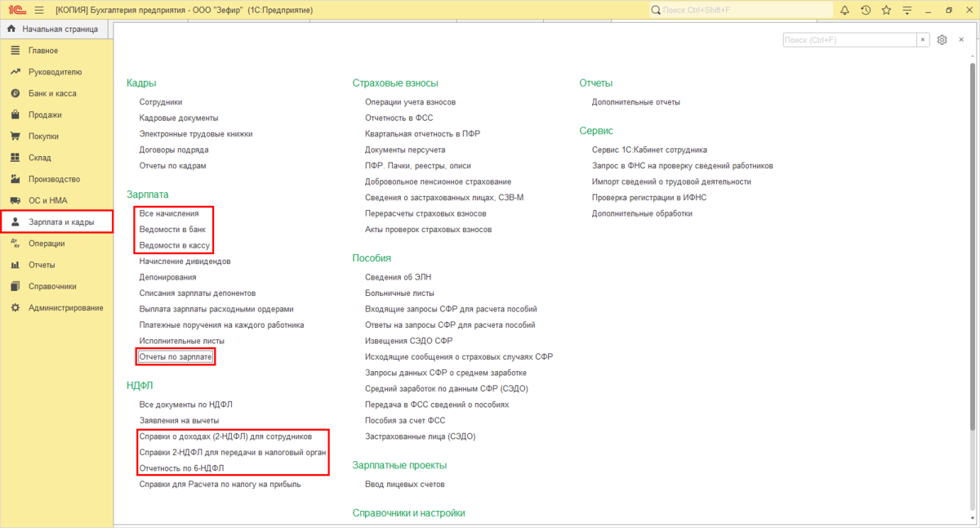Open Акты проверок страховых взносов

428,230
